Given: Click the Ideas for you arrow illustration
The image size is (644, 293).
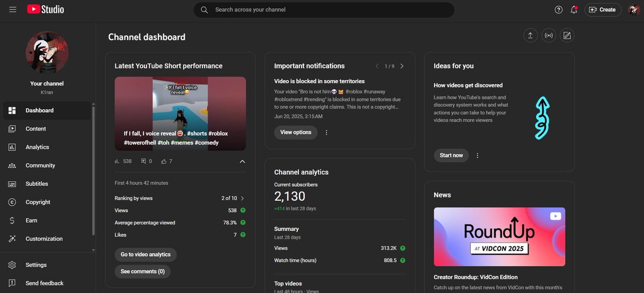Looking at the screenshot, I should (x=543, y=119).
